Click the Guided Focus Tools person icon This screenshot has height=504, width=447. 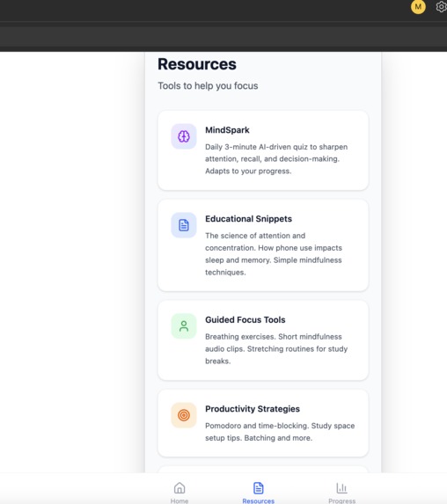[x=184, y=326]
